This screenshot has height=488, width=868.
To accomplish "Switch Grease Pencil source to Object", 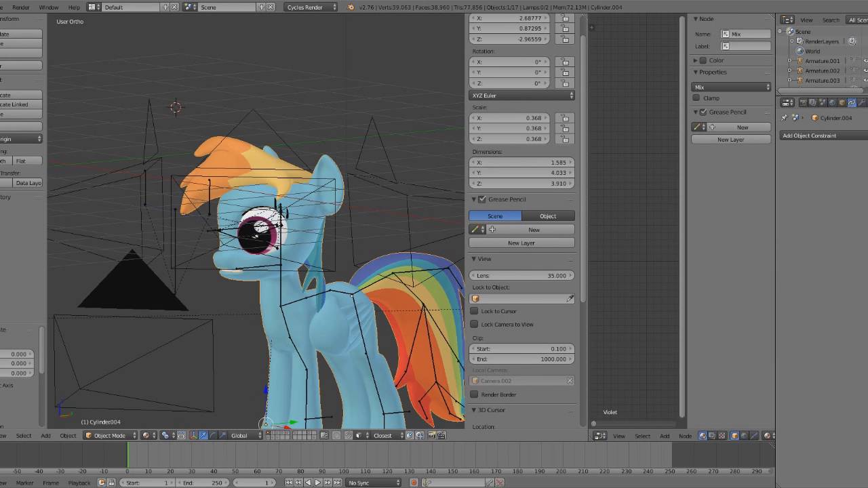I will pos(548,216).
